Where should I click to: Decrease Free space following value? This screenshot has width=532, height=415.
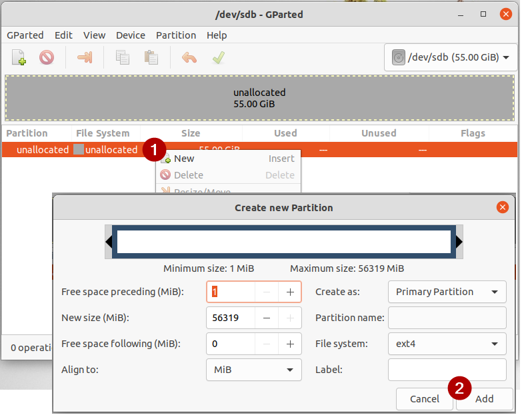coord(267,344)
